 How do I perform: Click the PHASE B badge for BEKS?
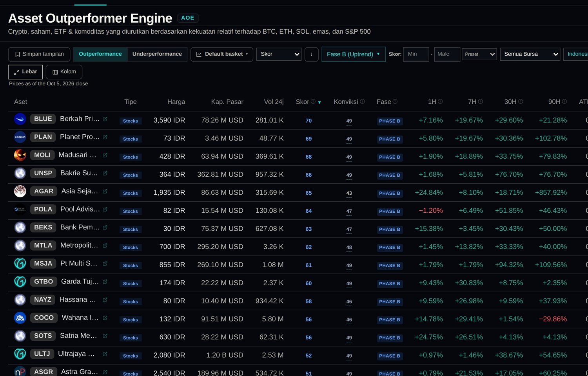coord(390,230)
